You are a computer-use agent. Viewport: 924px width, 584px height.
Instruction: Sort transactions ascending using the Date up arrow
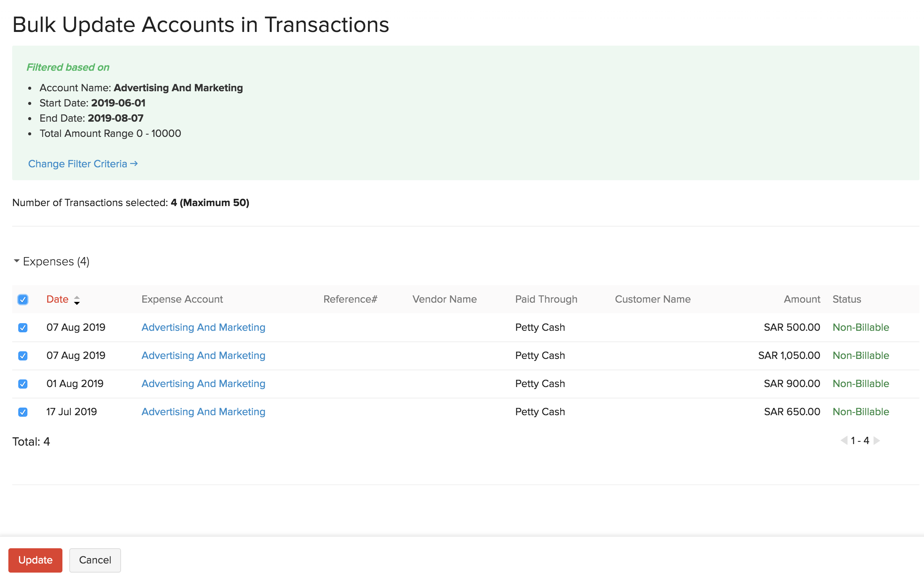77,297
